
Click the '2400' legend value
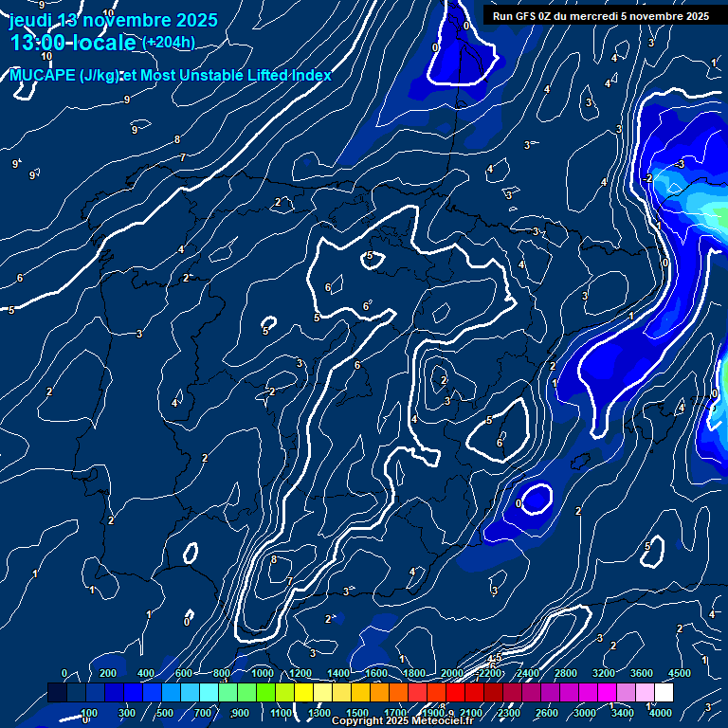(x=528, y=673)
